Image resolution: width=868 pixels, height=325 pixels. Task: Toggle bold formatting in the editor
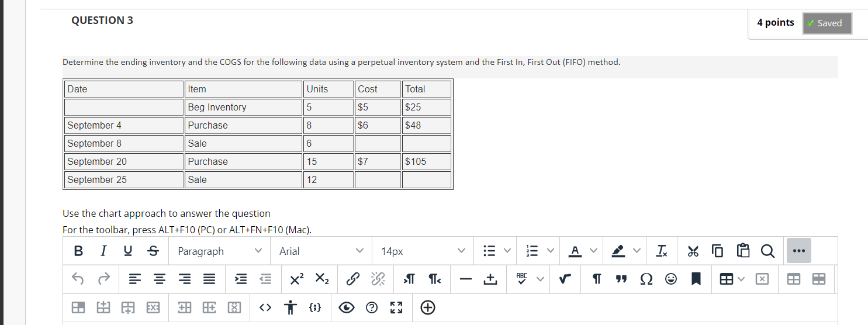(x=78, y=251)
